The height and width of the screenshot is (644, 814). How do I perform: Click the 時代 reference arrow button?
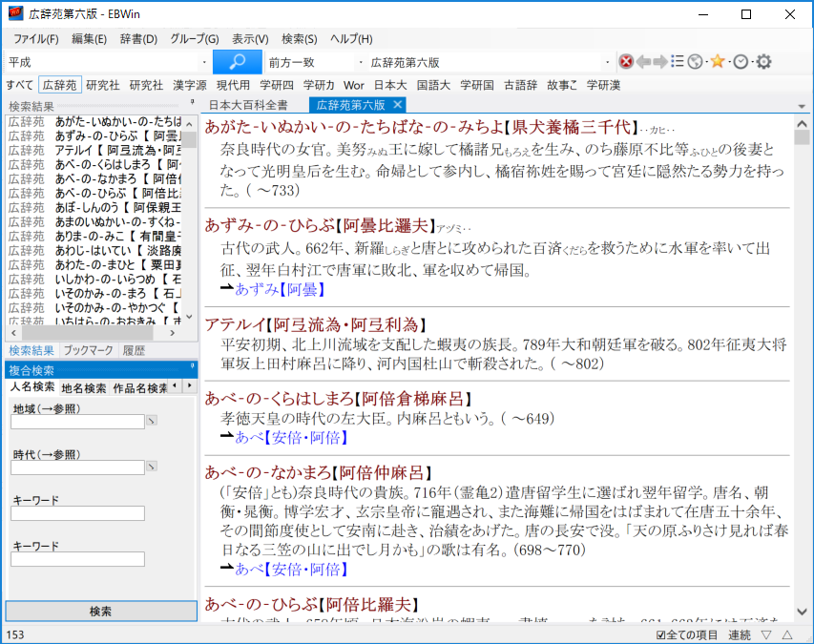(152, 467)
